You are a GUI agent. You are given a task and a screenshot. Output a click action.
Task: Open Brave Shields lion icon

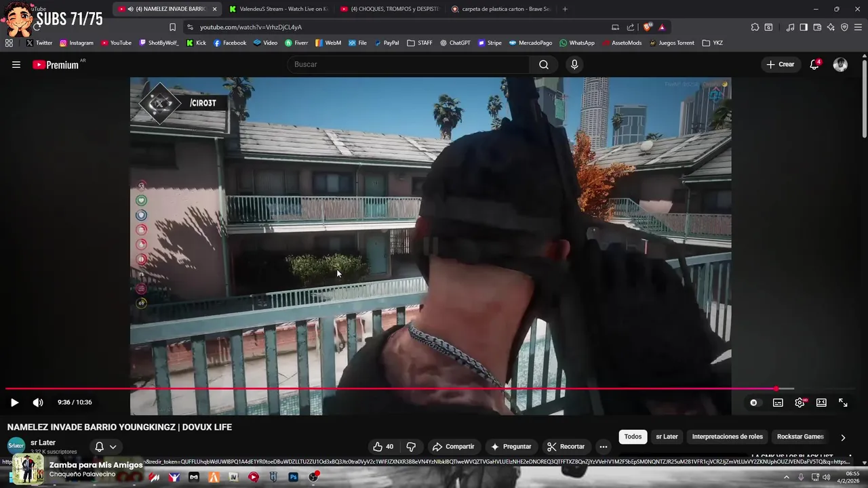pos(648,27)
